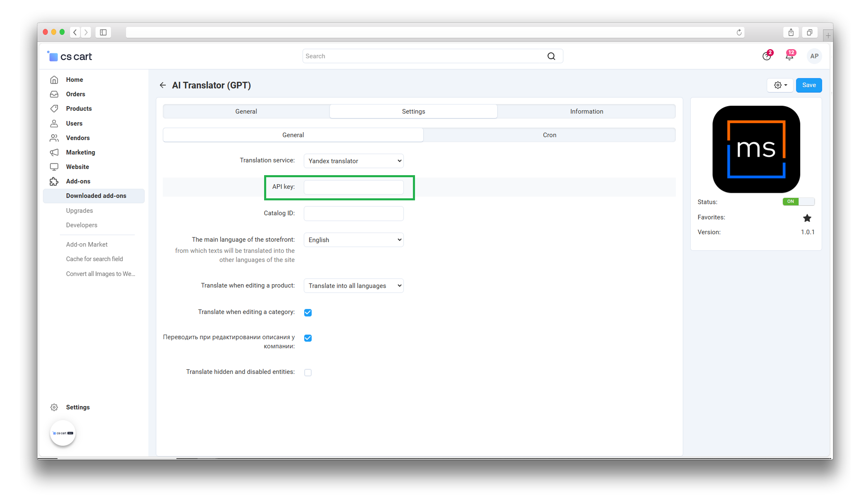Open the Add-on Market link
The image size is (868, 504).
click(x=87, y=245)
